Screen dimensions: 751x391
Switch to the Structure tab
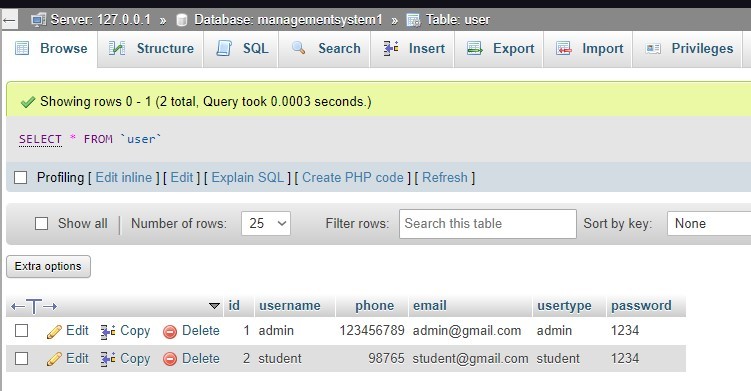click(150, 48)
